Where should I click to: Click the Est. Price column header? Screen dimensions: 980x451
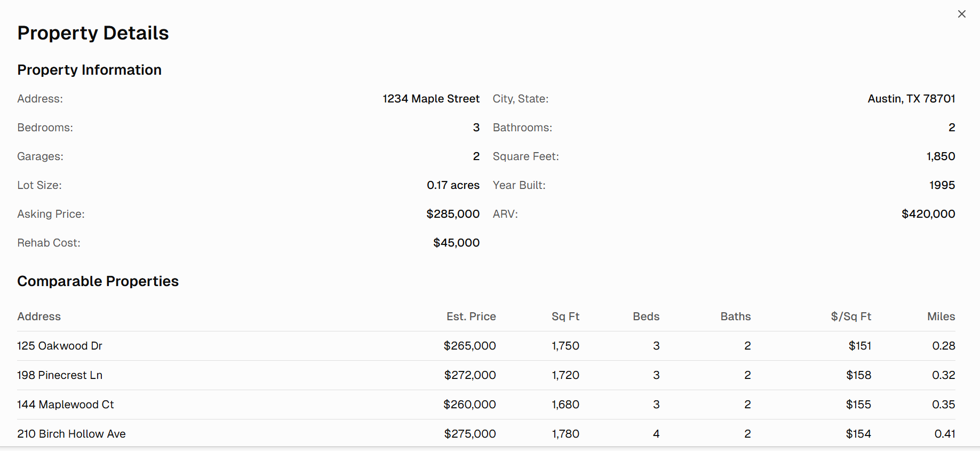[471, 317]
